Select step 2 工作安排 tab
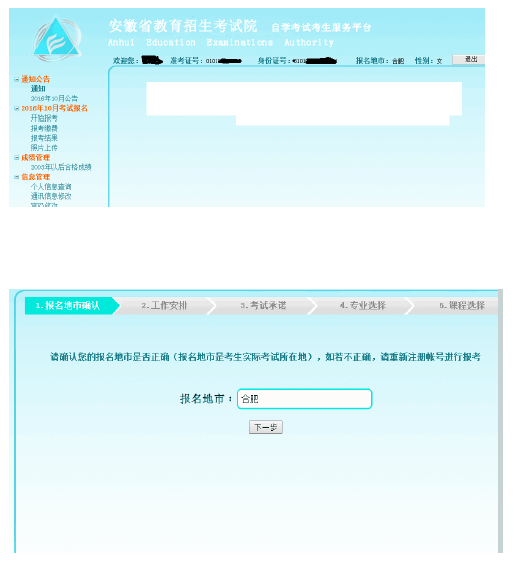 click(x=165, y=306)
